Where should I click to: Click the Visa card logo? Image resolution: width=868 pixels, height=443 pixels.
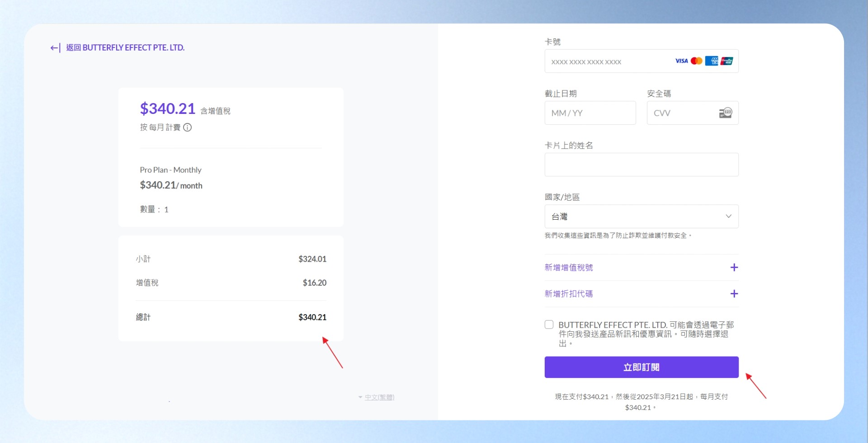(x=681, y=61)
